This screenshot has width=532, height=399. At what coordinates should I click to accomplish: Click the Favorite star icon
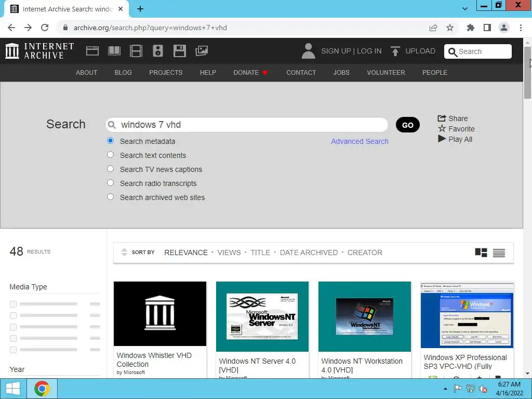click(x=442, y=128)
